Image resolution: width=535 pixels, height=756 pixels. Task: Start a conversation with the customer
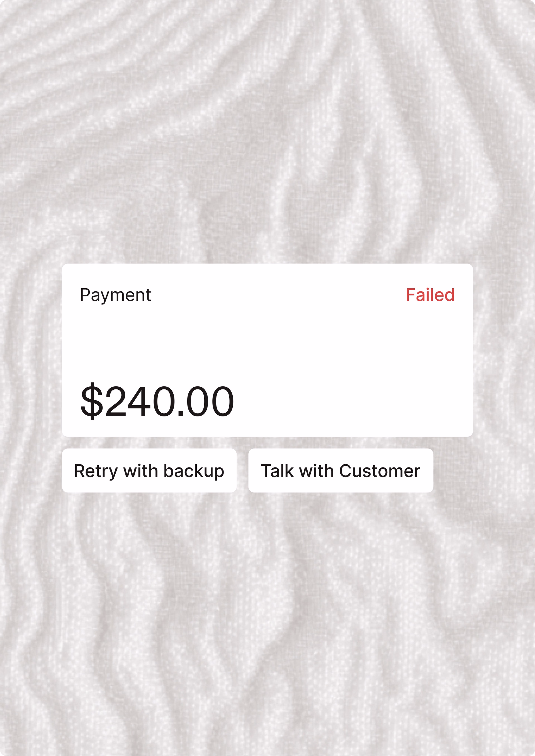341,470
